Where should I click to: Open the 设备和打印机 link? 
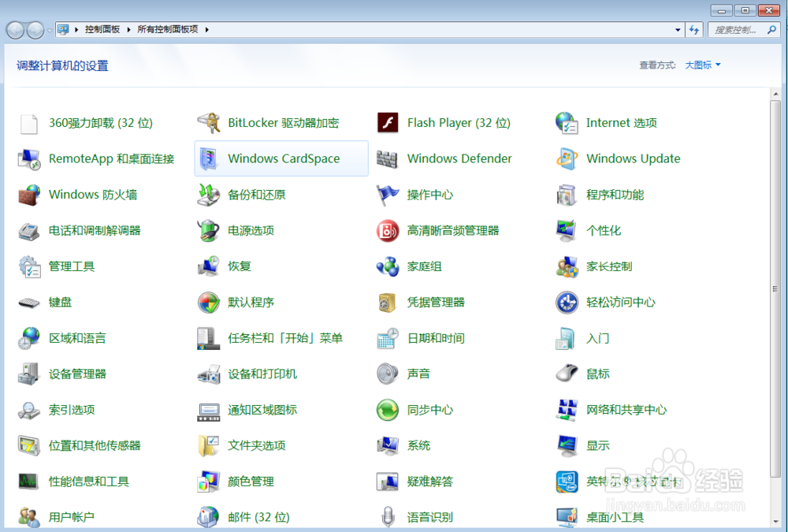[x=262, y=374]
